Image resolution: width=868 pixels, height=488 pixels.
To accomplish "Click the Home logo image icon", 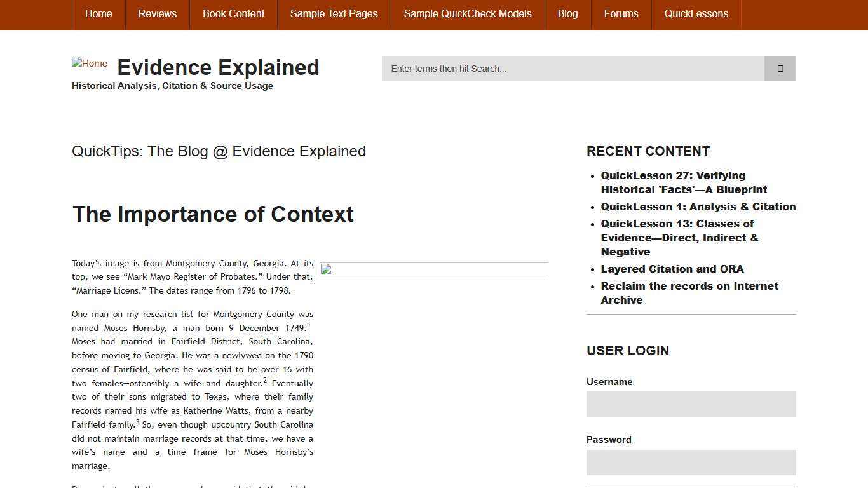I will 89,64.
